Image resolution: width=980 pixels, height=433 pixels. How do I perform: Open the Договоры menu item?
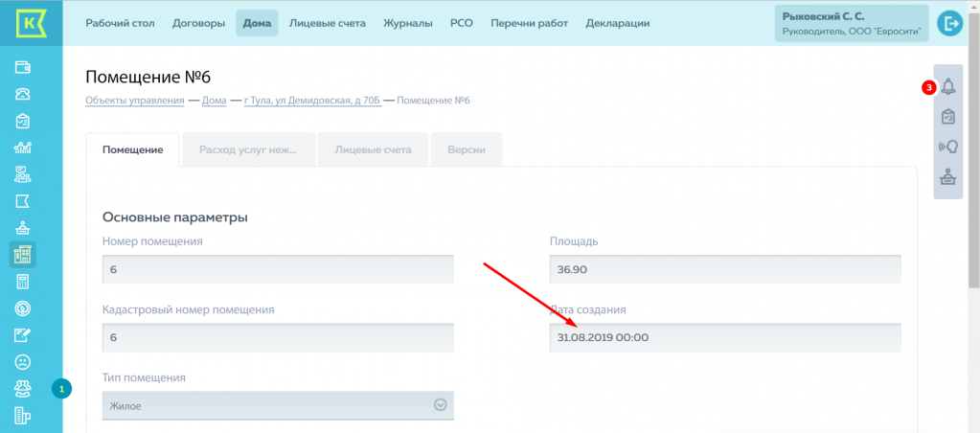point(198,24)
